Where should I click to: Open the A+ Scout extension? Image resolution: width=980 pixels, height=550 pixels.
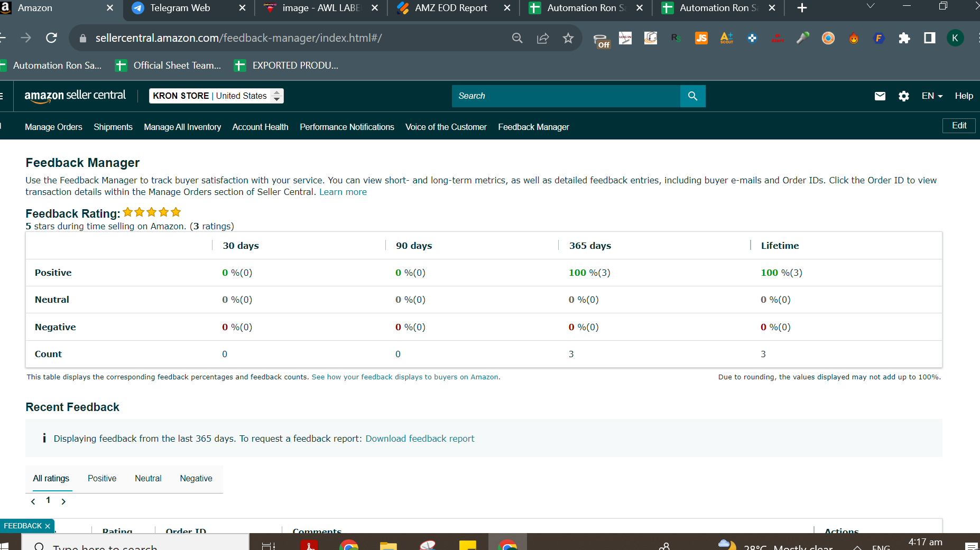[x=727, y=38]
